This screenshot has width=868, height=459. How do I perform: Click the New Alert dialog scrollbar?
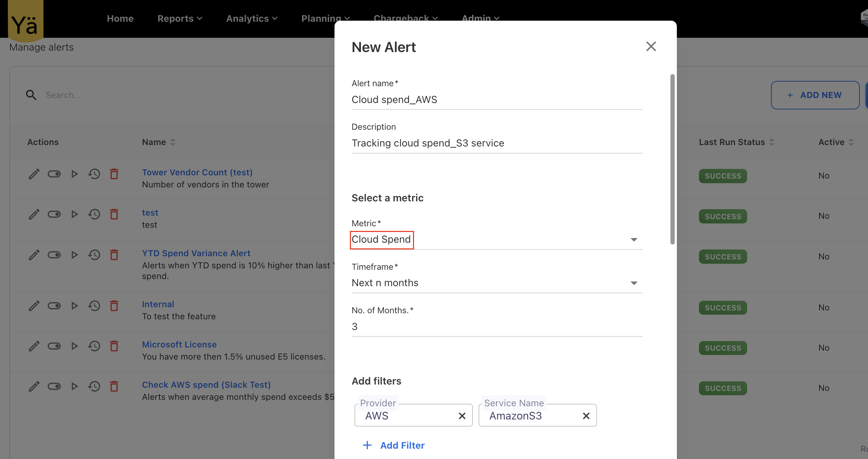[x=672, y=159]
